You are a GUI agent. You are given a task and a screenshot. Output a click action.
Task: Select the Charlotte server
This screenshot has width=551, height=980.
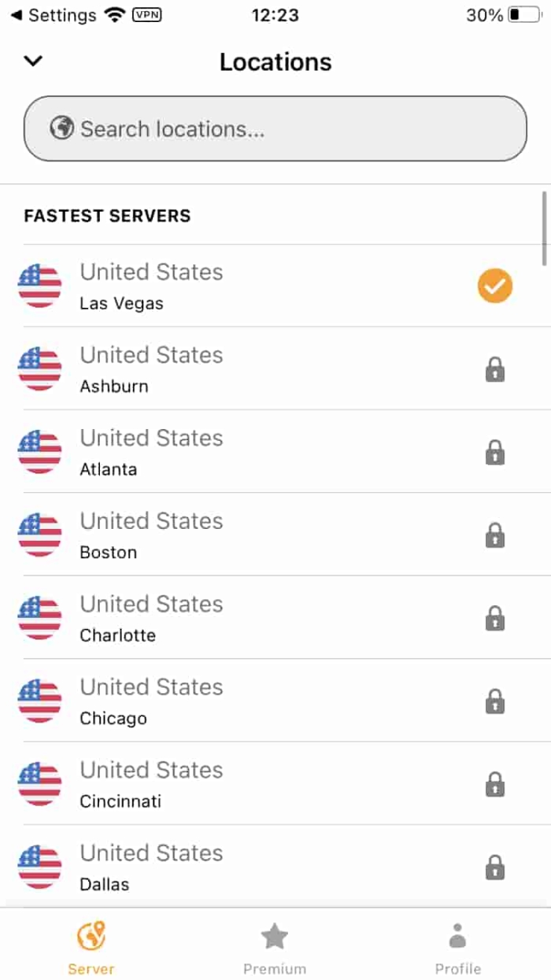pyautogui.click(x=236, y=618)
